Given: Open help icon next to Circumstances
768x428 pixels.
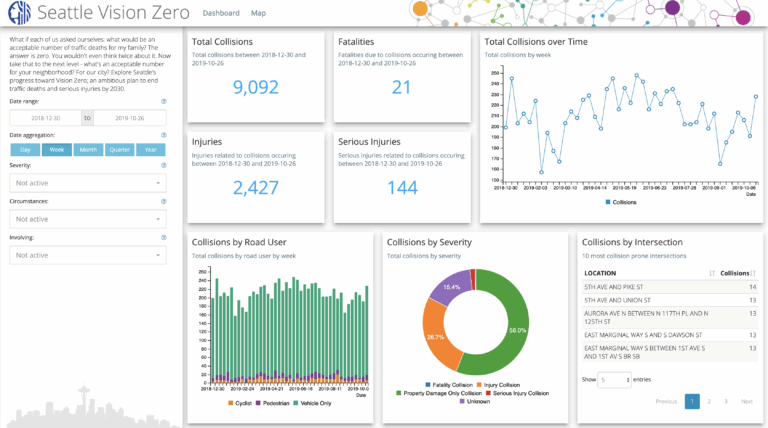Looking at the screenshot, I should [164, 201].
